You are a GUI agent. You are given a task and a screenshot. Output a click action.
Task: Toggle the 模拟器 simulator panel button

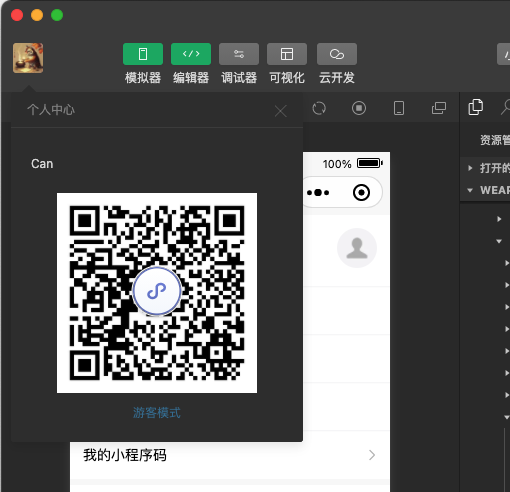143,54
